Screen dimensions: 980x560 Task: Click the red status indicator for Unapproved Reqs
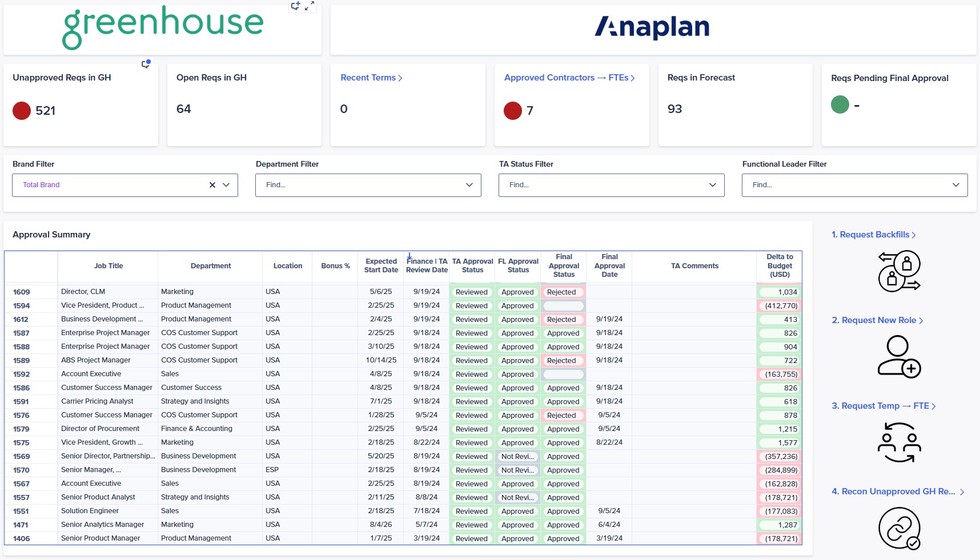[22, 111]
